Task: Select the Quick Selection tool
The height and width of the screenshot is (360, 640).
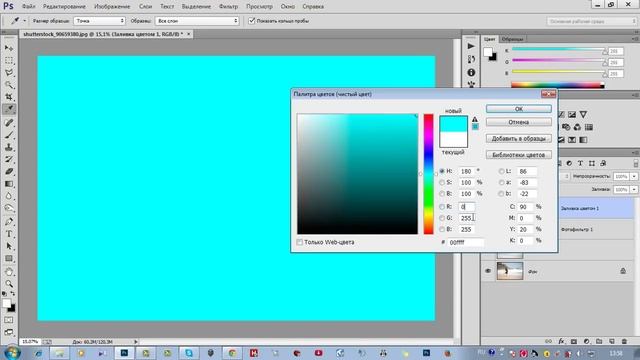Action: (9, 85)
